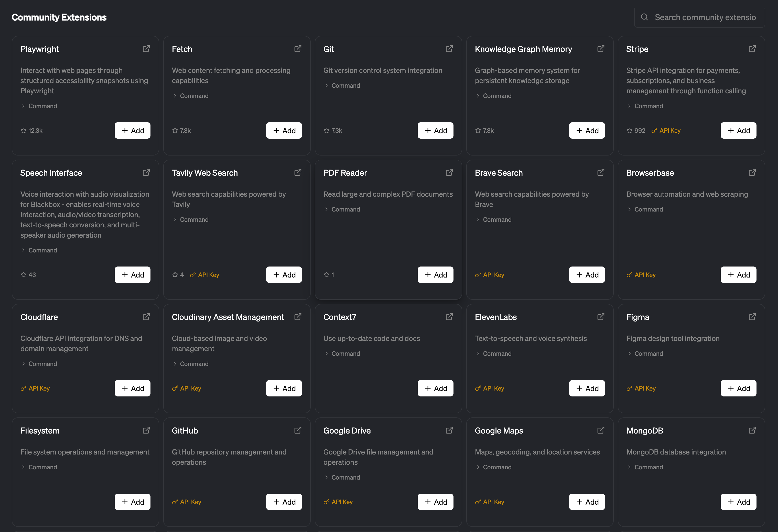The image size is (778, 532).
Task: Click Speech Interface star count 43
Action: click(28, 275)
